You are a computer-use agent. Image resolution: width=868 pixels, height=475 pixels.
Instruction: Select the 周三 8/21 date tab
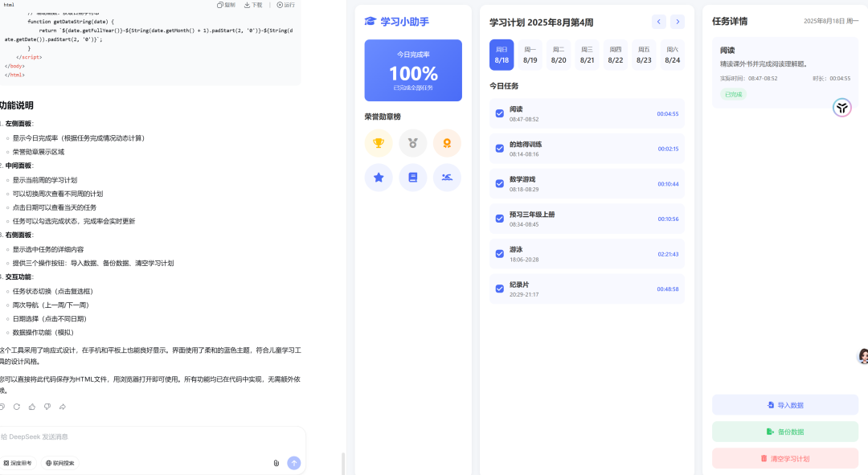tap(588, 55)
